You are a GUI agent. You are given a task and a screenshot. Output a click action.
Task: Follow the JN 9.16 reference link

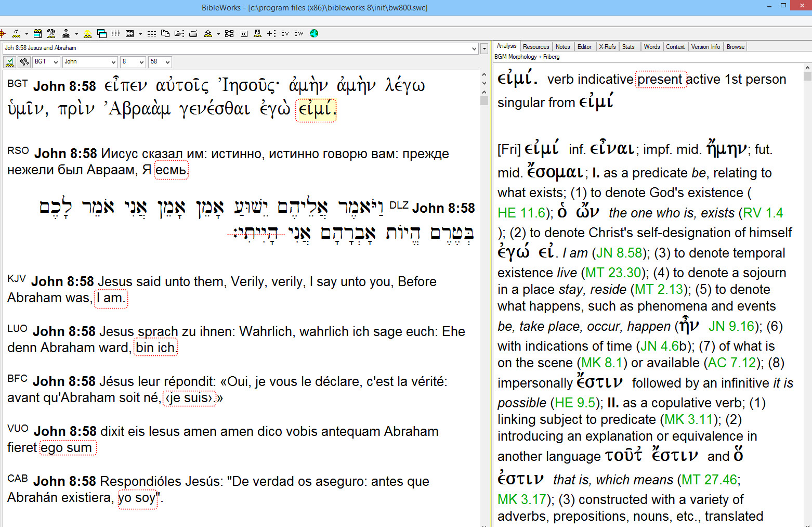click(731, 326)
